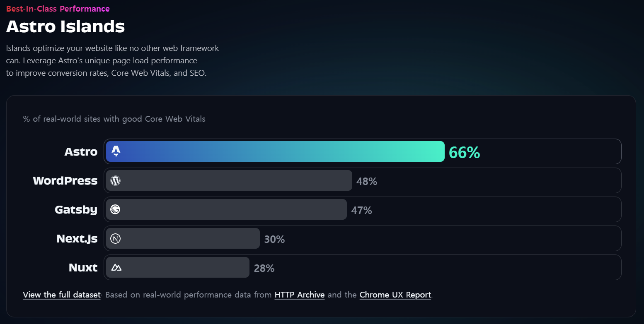Click the Next.js logo icon

pyautogui.click(x=116, y=238)
